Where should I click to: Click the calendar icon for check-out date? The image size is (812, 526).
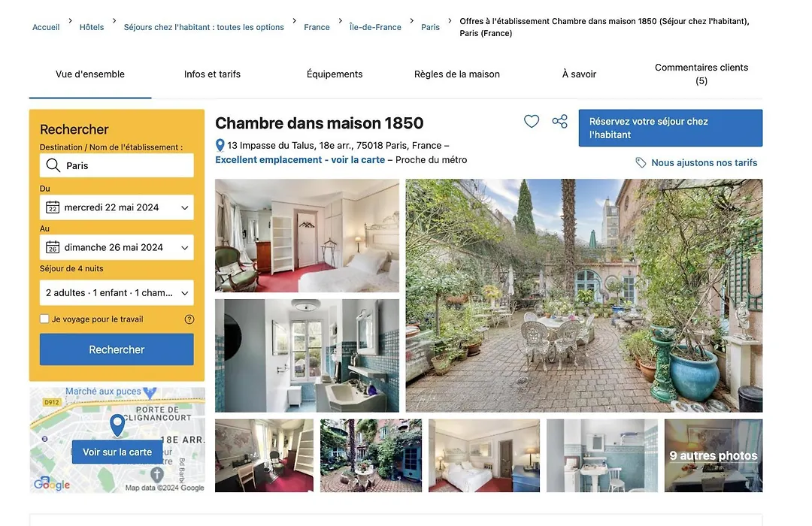pos(53,247)
